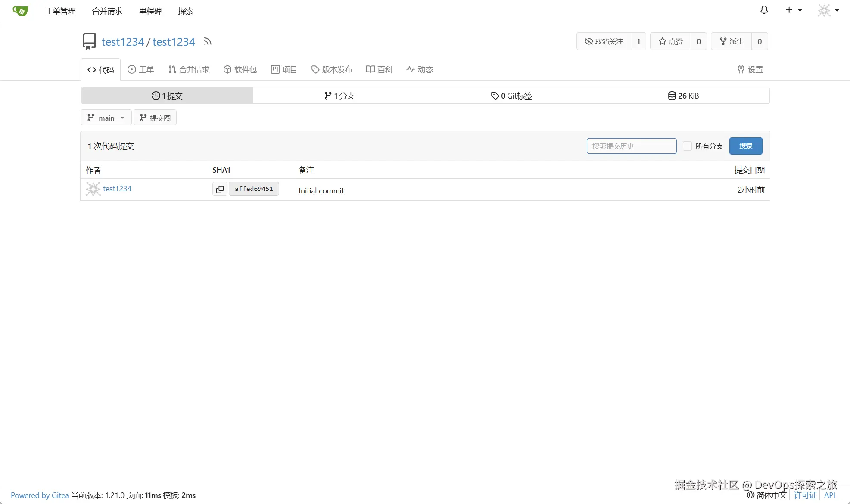Copy the commit SHA affed69451

pos(220,189)
